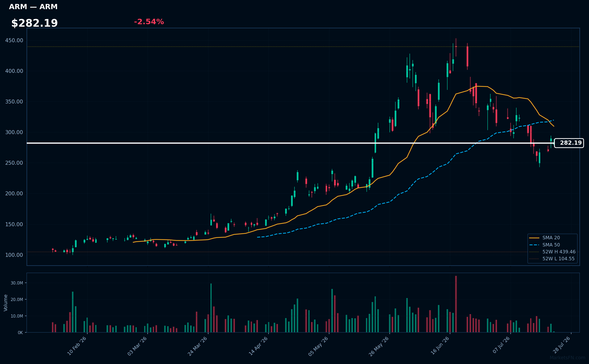The height and width of the screenshot is (364, 589).
Task: Select the "400.00" price axis label
Action: (14, 71)
